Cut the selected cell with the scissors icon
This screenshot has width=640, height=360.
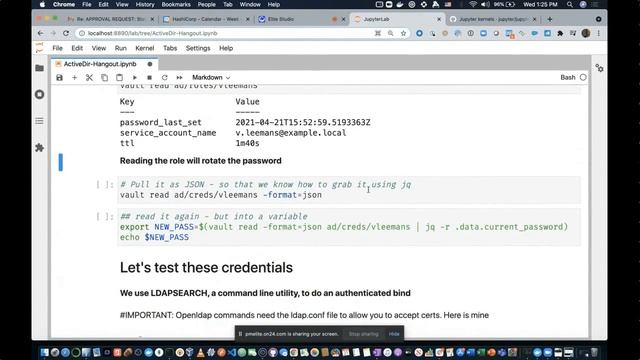pos(89,78)
